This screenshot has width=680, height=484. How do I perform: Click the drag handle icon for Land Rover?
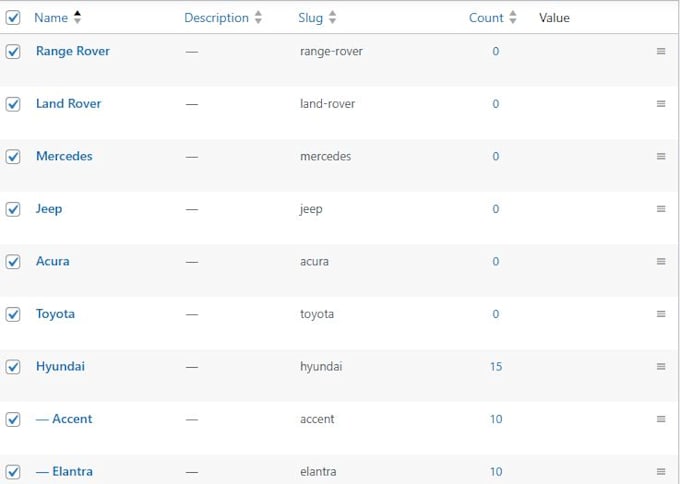pyautogui.click(x=660, y=104)
